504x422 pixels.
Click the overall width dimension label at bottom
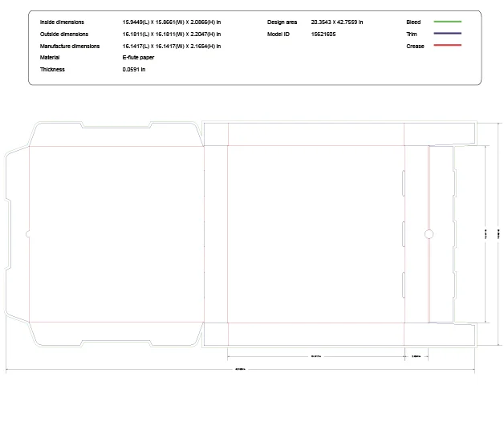[x=240, y=370]
